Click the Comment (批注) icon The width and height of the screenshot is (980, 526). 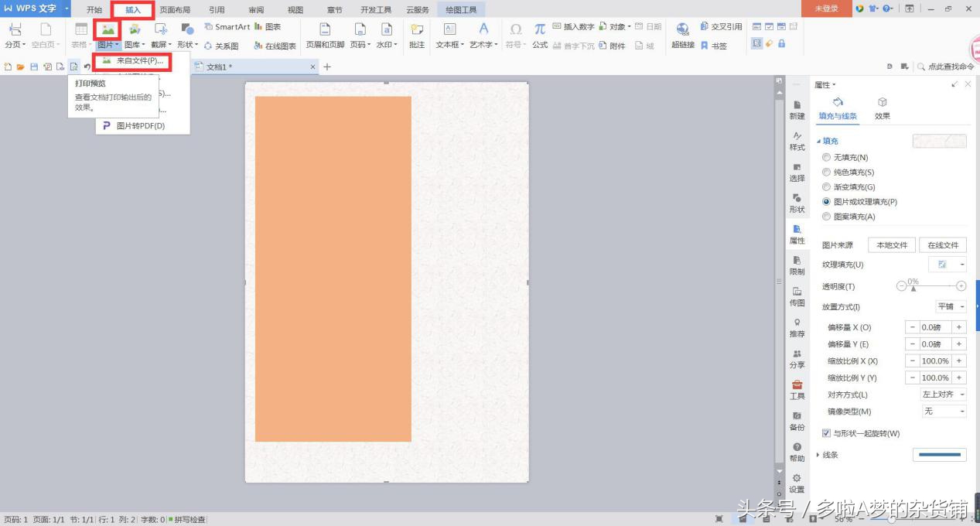[417, 29]
